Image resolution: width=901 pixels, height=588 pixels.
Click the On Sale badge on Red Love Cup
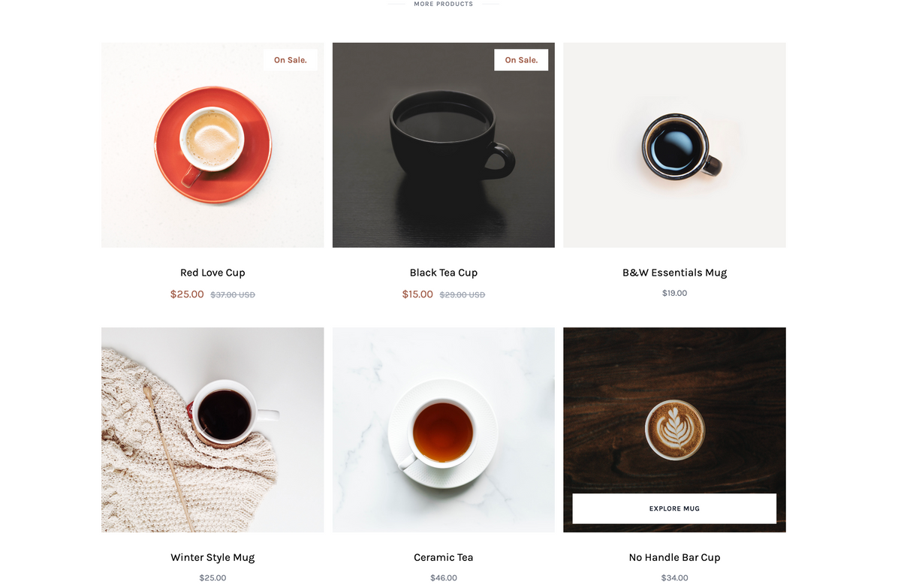click(291, 60)
